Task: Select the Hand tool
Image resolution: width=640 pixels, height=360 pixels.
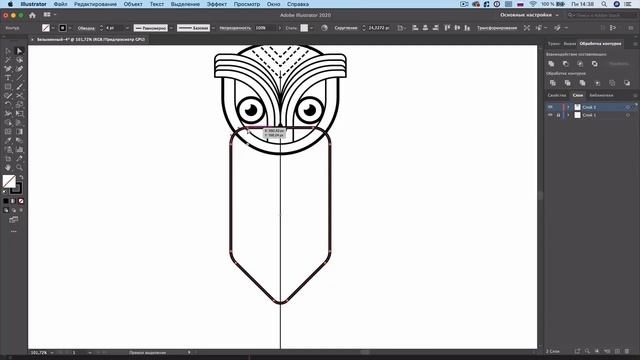Action: (8, 168)
